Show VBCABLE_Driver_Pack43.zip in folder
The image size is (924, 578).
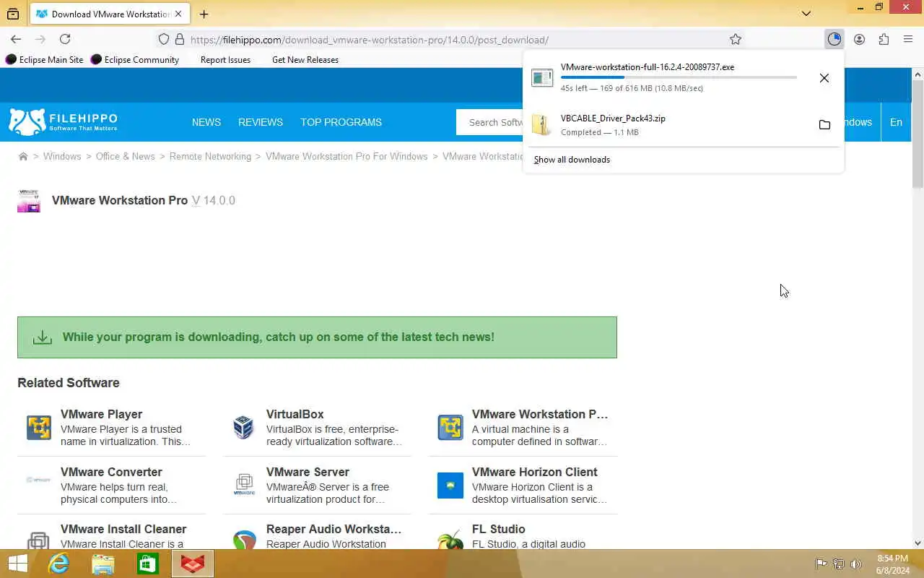(x=824, y=124)
